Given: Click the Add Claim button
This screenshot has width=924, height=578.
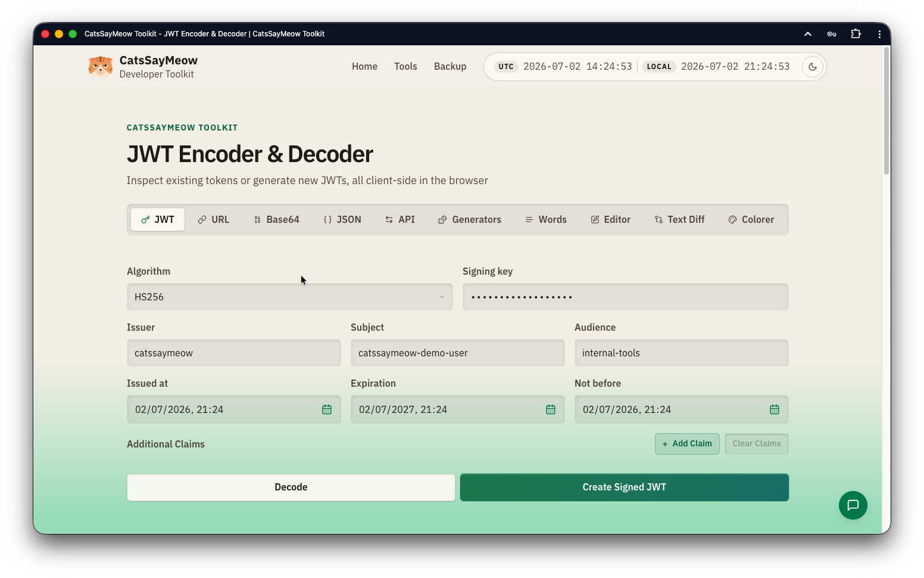Looking at the screenshot, I should click(x=687, y=444).
